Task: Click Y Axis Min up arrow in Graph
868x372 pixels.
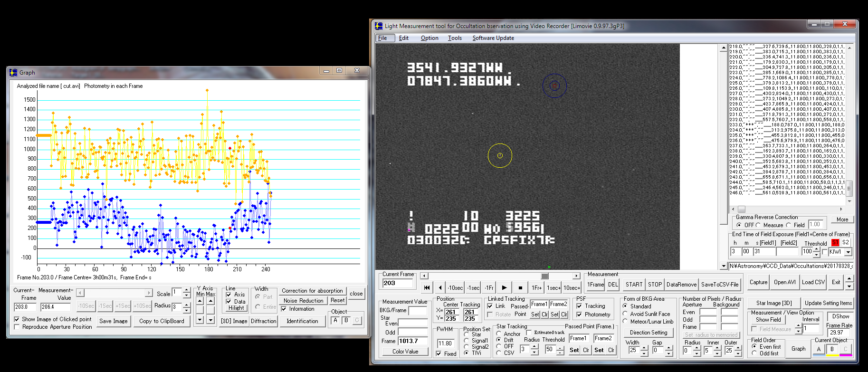Action: click(200, 301)
